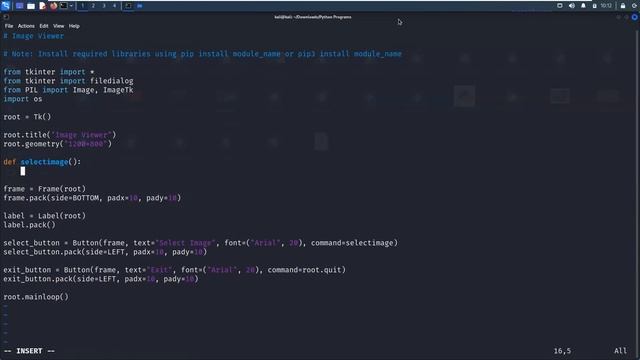Expand the terminal launcher dropdown arrow
640x360 pixels.
(71, 6)
